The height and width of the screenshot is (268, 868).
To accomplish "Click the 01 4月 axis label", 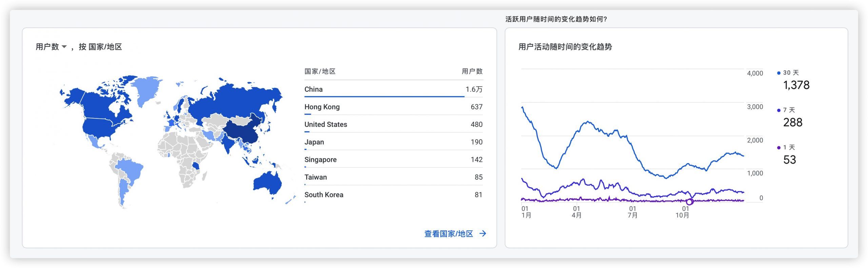I will [576, 212].
